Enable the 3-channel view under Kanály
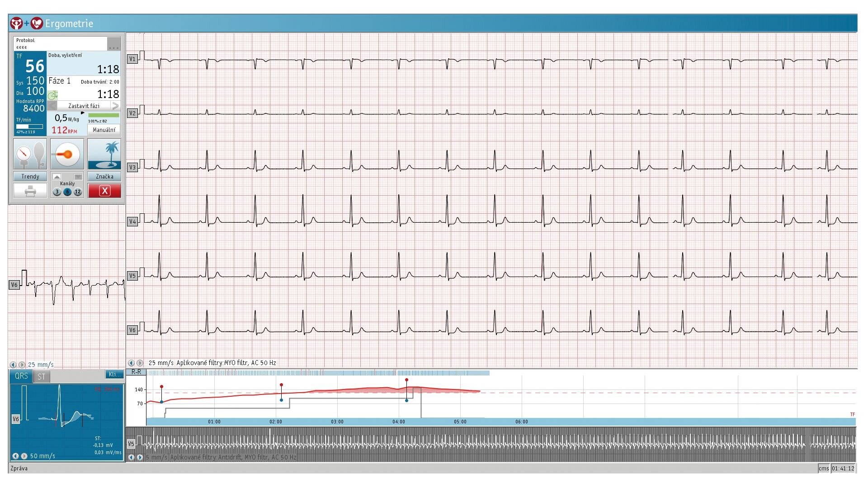 [57, 191]
